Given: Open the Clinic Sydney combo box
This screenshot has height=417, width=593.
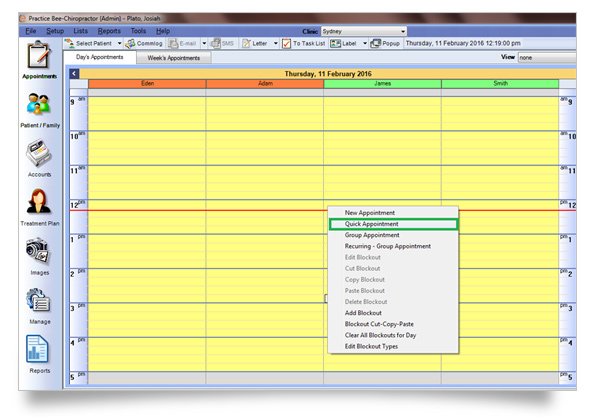Looking at the screenshot, I should click(x=364, y=31).
